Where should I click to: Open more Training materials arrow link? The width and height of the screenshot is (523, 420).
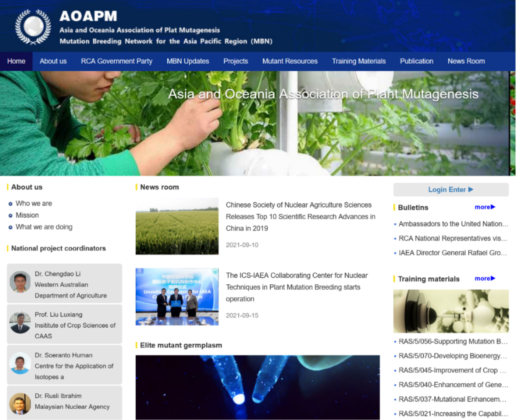point(484,278)
